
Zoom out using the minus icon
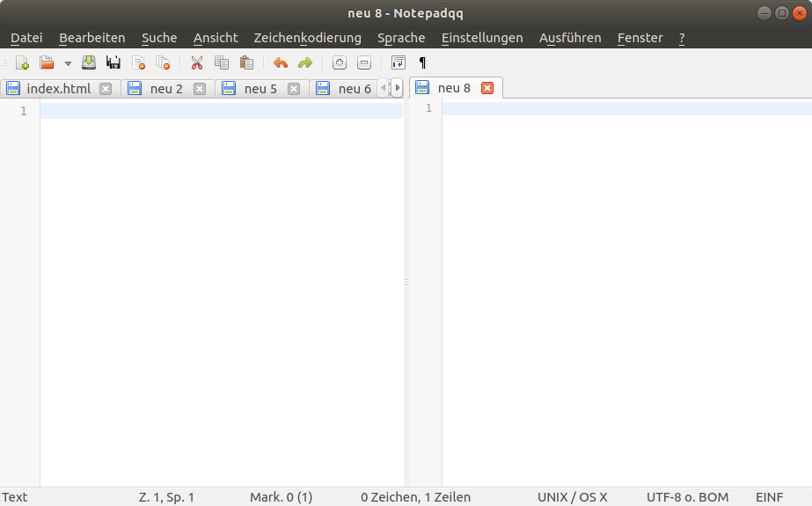point(364,62)
